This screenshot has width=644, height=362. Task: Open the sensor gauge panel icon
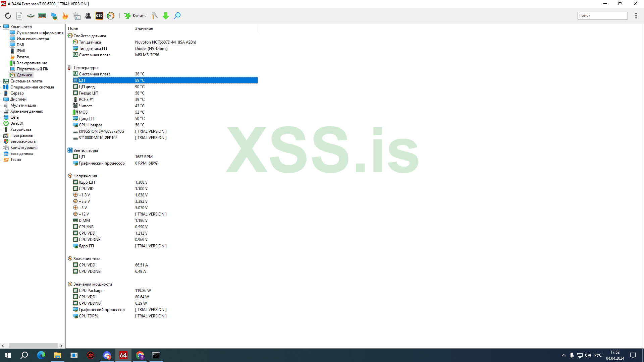(111, 16)
